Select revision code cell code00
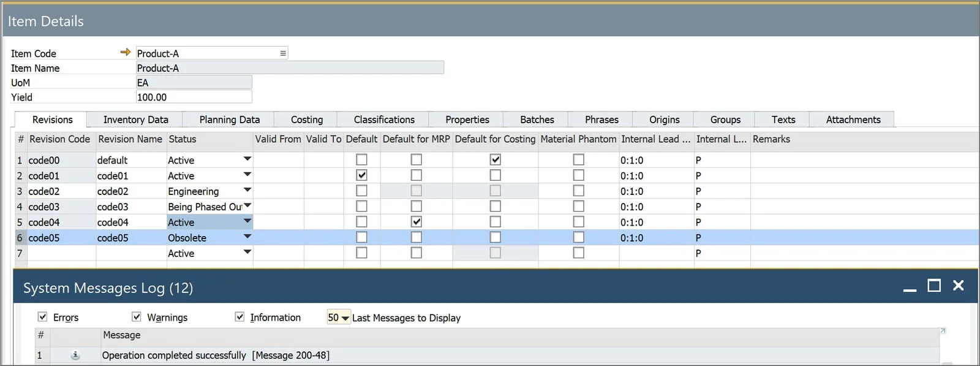The height and width of the screenshot is (366, 980). tap(61, 160)
